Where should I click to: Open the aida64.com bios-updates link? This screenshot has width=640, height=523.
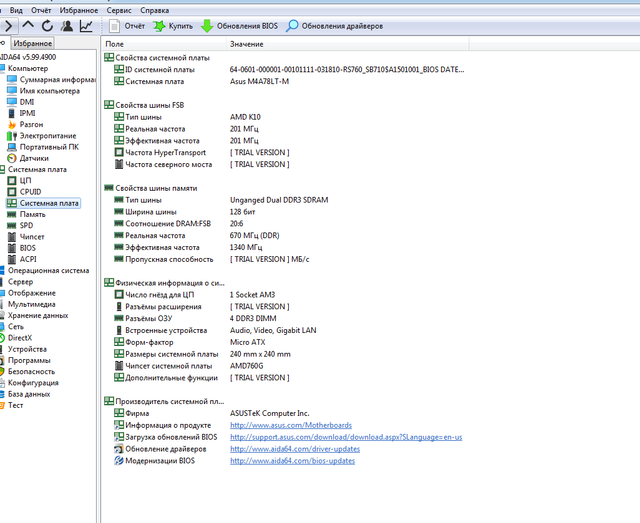coord(292,461)
